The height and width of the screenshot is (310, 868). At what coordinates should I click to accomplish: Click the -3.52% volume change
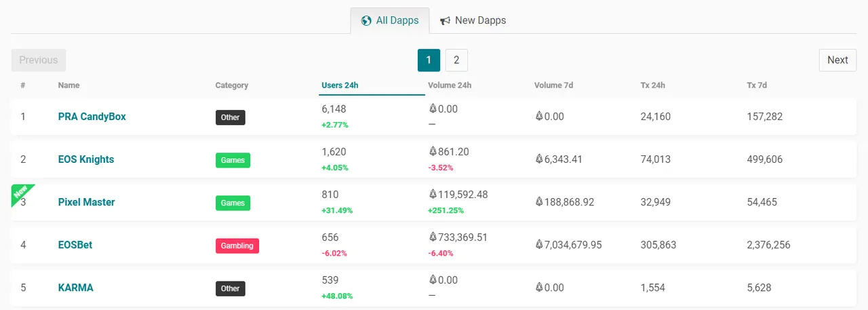pos(441,168)
